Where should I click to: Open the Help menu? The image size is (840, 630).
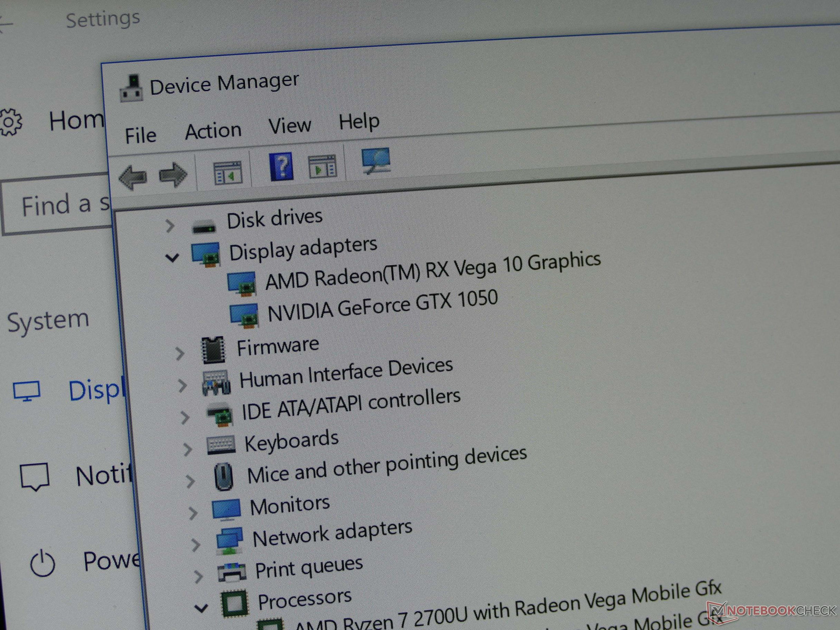pos(359,122)
